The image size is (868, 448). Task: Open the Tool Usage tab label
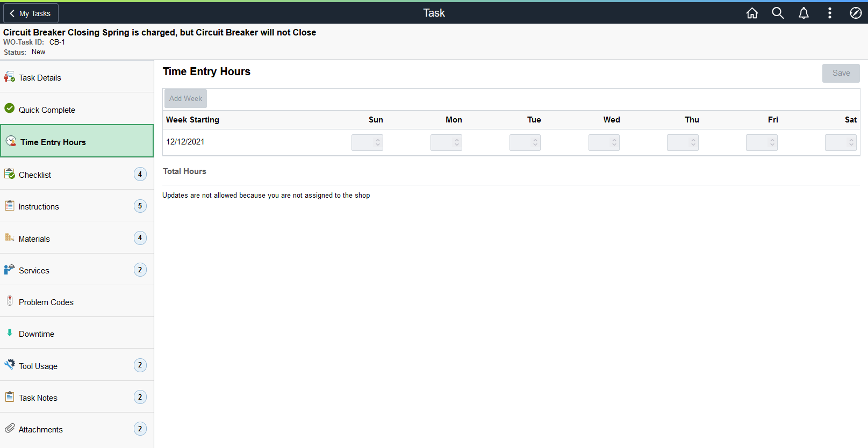38,366
